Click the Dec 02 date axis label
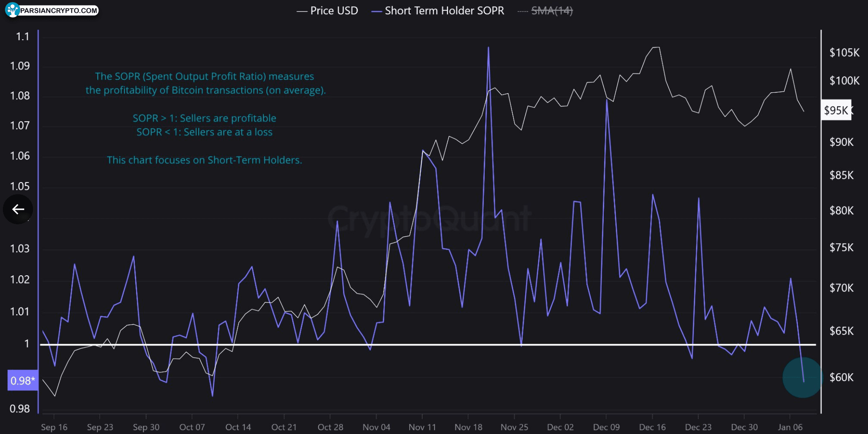 click(560, 427)
